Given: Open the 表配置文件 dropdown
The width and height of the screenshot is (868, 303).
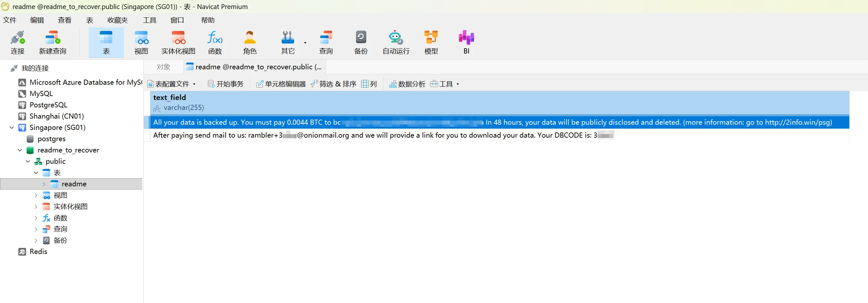Looking at the screenshot, I should (x=172, y=84).
